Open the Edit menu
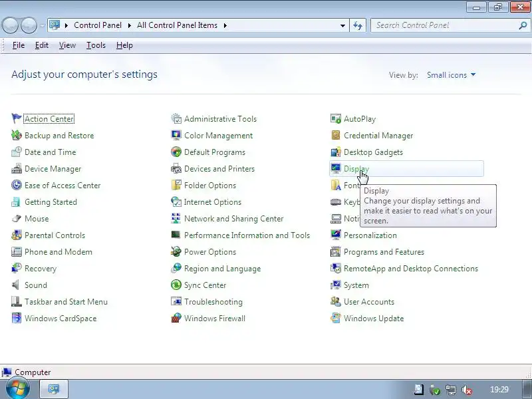This screenshot has width=532, height=399. (x=42, y=45)
